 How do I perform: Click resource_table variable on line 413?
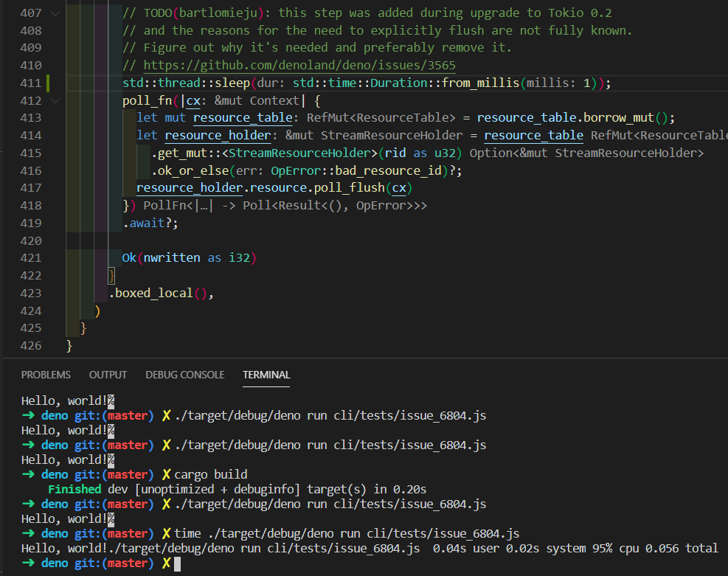pyautogui.click(x=243, y=118)
